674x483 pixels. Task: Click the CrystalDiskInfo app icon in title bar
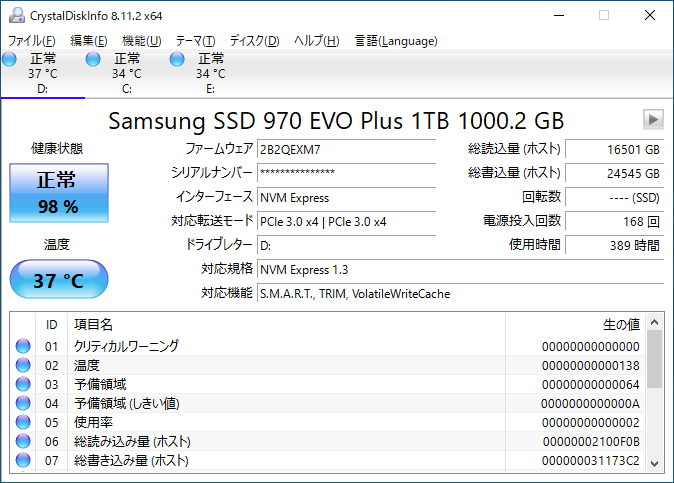tap(17, 15)
